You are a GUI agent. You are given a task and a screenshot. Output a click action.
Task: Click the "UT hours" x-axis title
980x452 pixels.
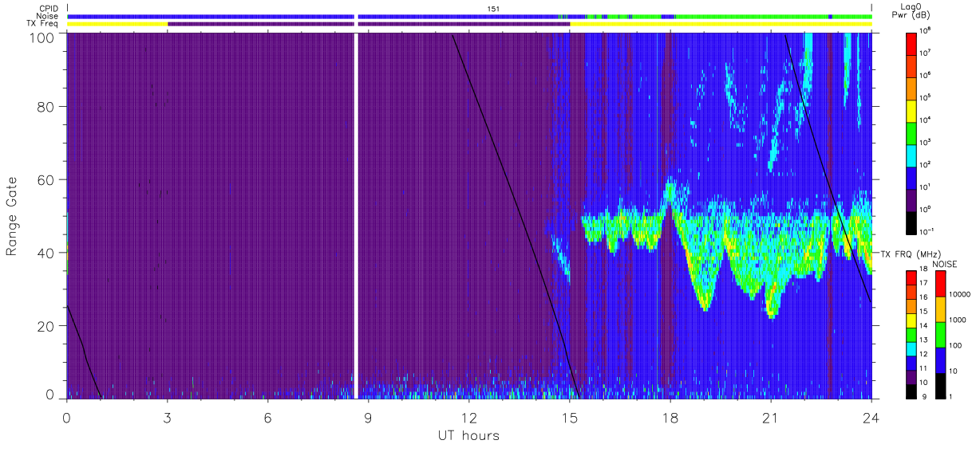coord(468,435)
